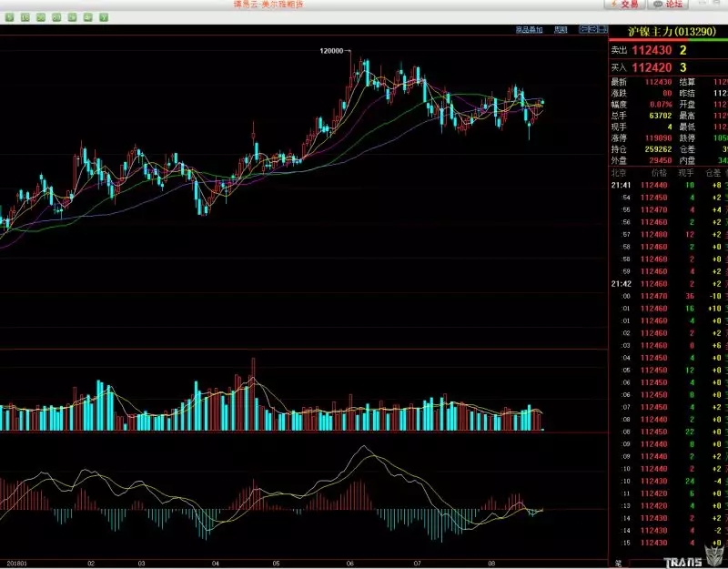Click the 买入 bid price 112420
Image resolution: width=728 pixels, height=569 pixels.
pos(652,67)
